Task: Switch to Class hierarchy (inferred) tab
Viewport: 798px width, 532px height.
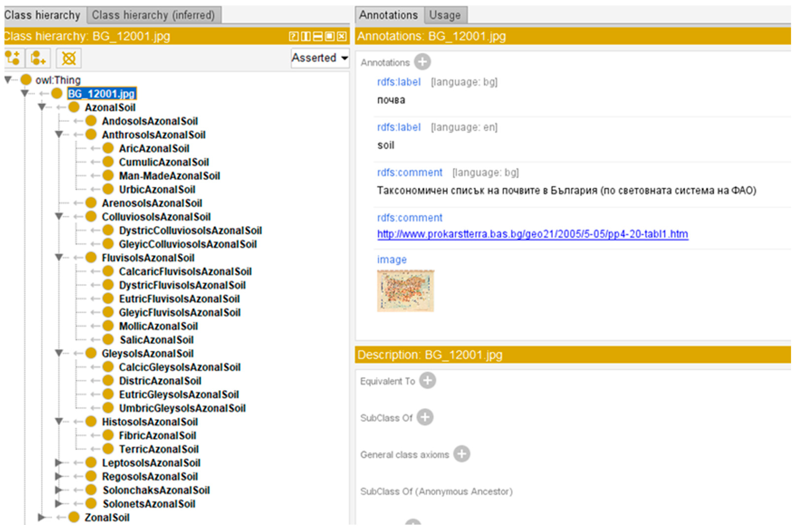Action: click(x=153, y=15)
